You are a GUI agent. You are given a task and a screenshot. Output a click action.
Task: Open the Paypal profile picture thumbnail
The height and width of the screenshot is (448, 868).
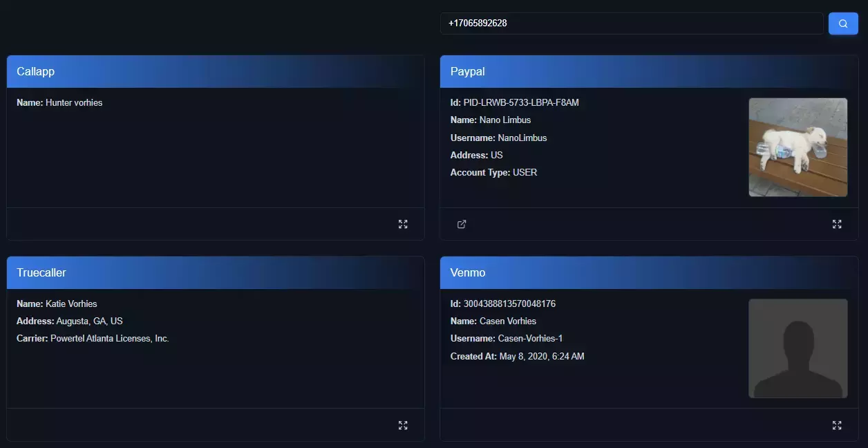coord(798,147)
